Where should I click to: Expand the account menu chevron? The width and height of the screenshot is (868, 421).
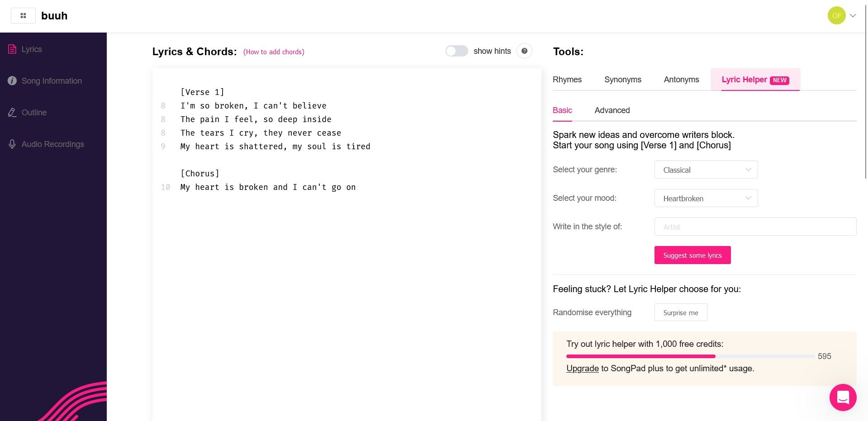(853, 15)
